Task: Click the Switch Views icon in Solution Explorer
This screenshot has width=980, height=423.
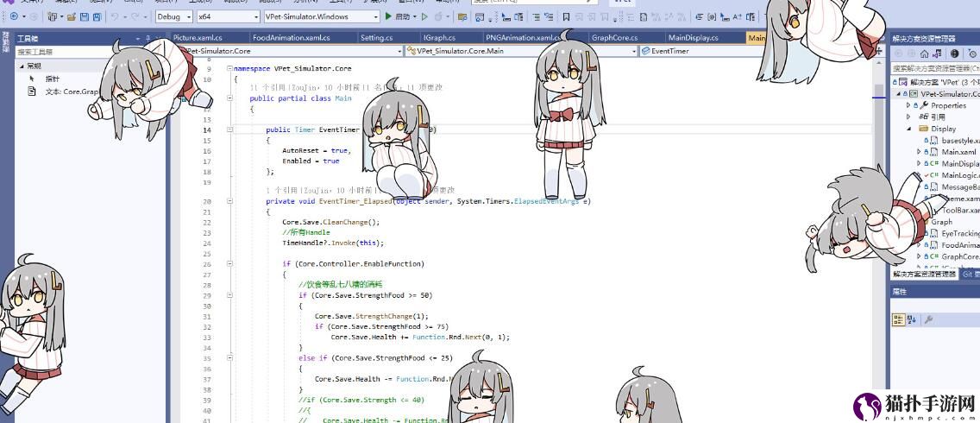Action: tap(938, 54)
